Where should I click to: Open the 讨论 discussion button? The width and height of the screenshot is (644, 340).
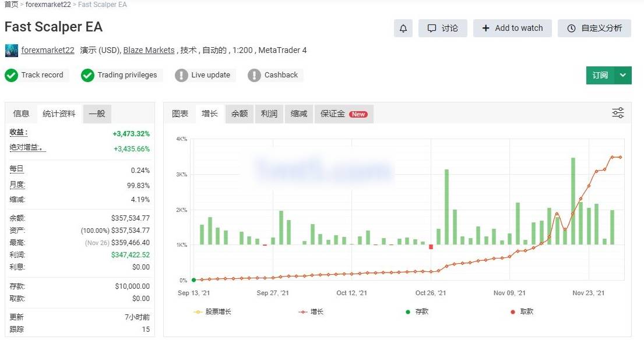443,29
